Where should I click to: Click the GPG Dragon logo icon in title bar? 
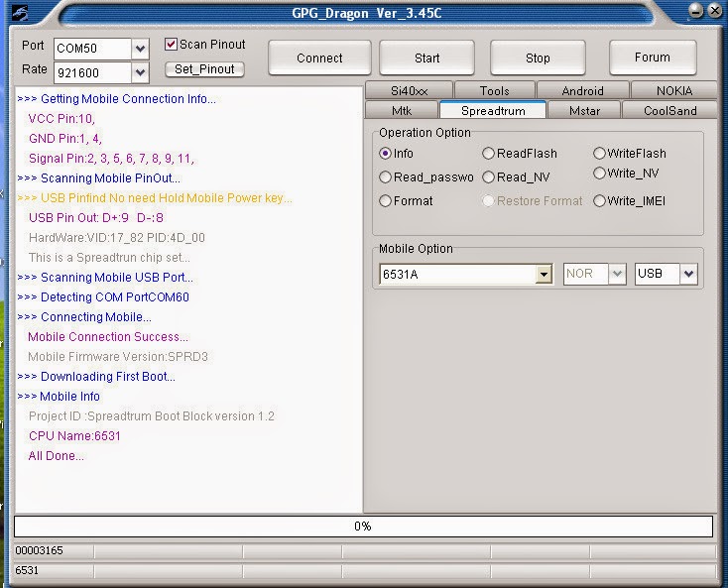coord(20,13)
